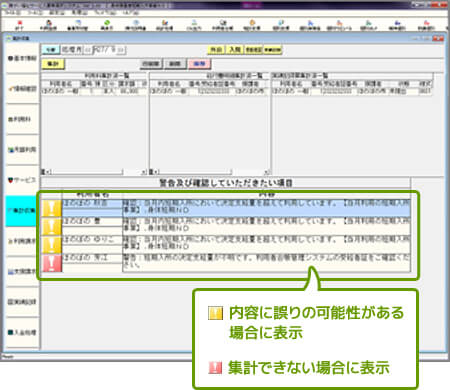This screenshot has height=390, width=450.
Task: Open the 基本情報 section in the sidebar
Action: pyautogui.click(x=22, y=58)
